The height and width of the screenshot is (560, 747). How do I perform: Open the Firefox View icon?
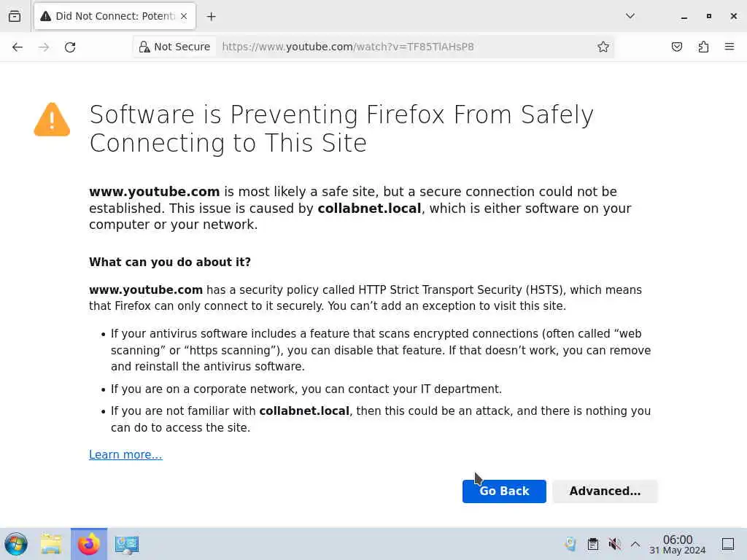[15, 16]
